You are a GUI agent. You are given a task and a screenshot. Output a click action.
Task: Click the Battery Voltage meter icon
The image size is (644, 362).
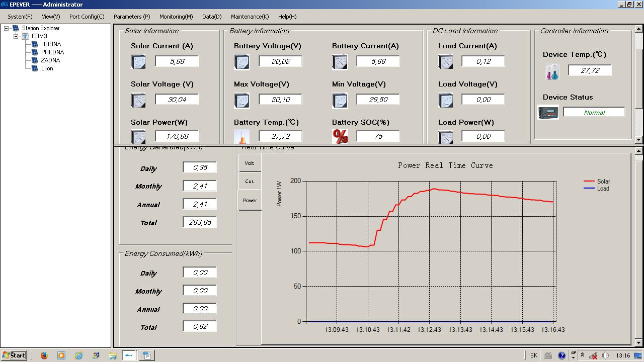(242, 62)
